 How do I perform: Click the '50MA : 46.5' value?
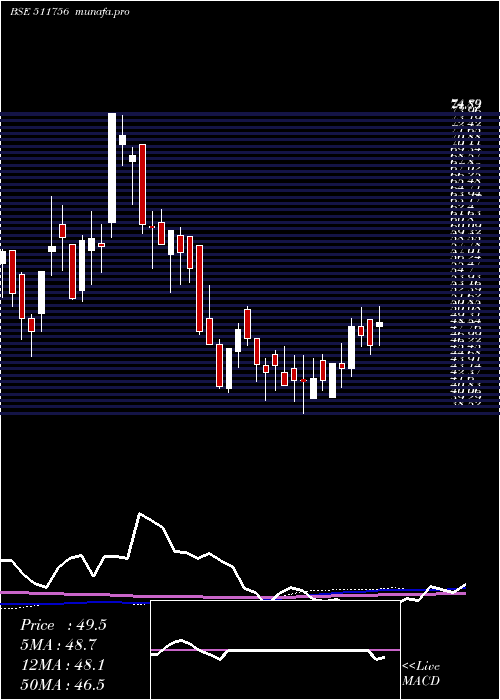(62, 684)
